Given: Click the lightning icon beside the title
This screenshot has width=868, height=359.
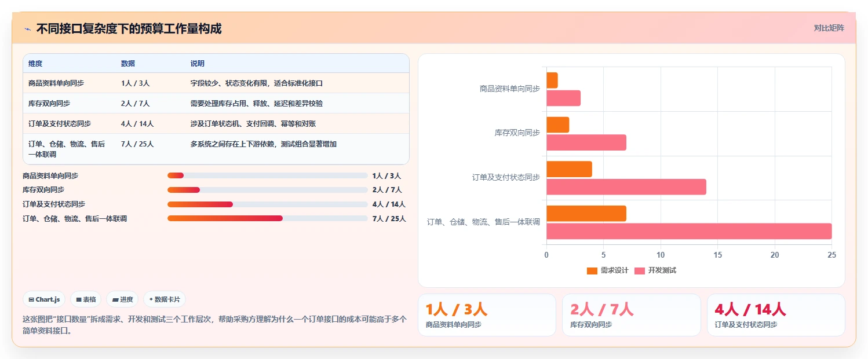Looking at the screenshot, I should tap(27, 29).
